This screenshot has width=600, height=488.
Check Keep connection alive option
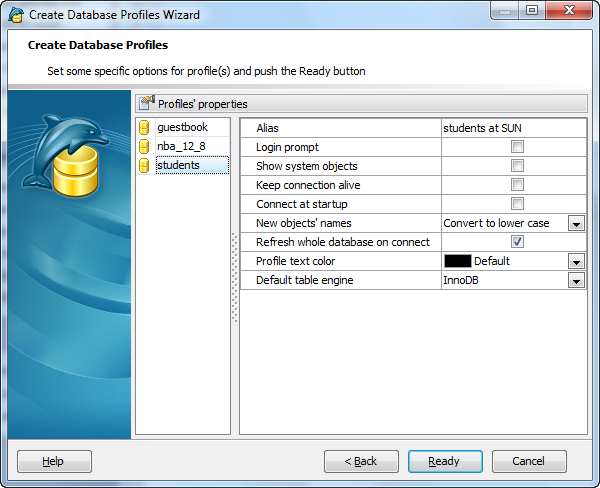517,185
